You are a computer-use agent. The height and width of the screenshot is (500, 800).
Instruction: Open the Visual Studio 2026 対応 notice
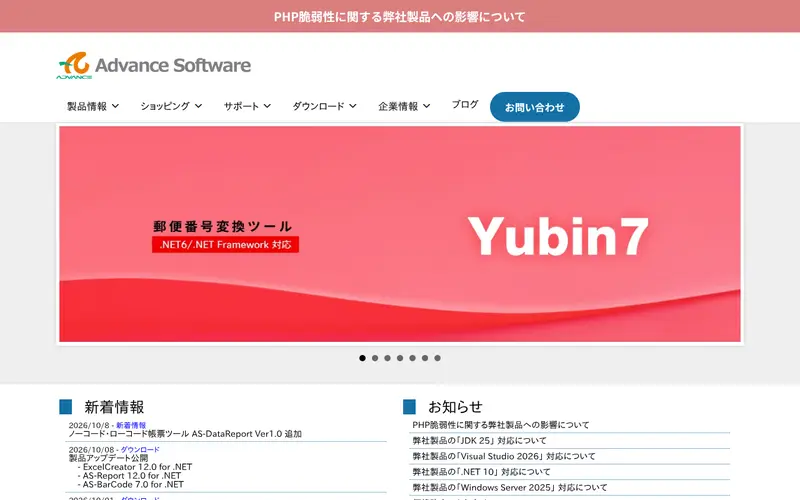click(504, 456)
